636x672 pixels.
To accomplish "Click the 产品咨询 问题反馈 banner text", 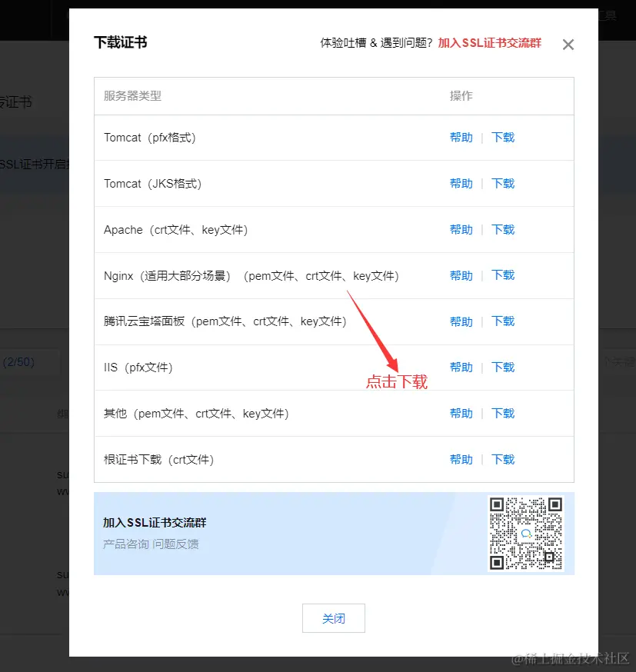I will (151, 544).
